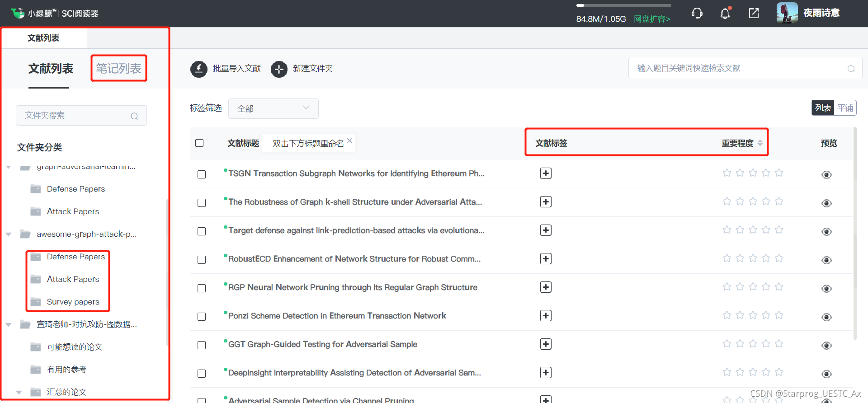This screenshot has width=868, height=403.
Task: Click username 夜雨诗意
Action: (821, 13)
